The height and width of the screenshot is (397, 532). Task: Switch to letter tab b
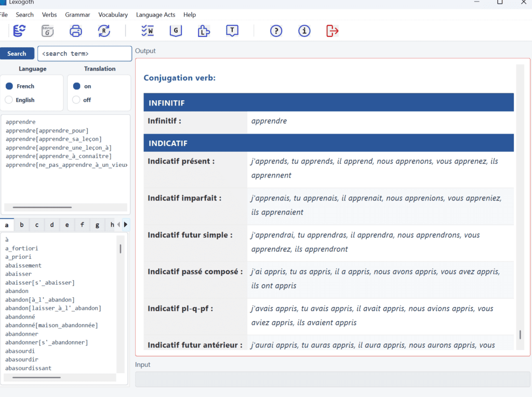click(x=22, y=224)
